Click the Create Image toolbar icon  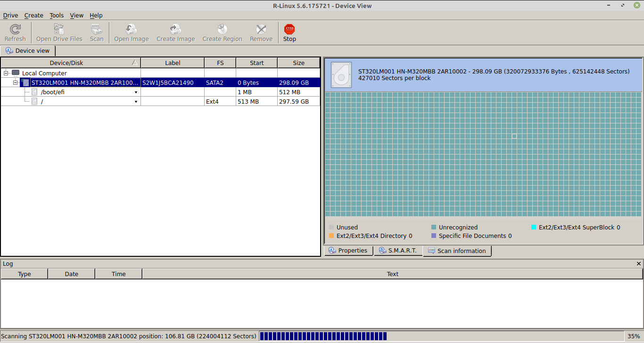click(x=175, y=29)
